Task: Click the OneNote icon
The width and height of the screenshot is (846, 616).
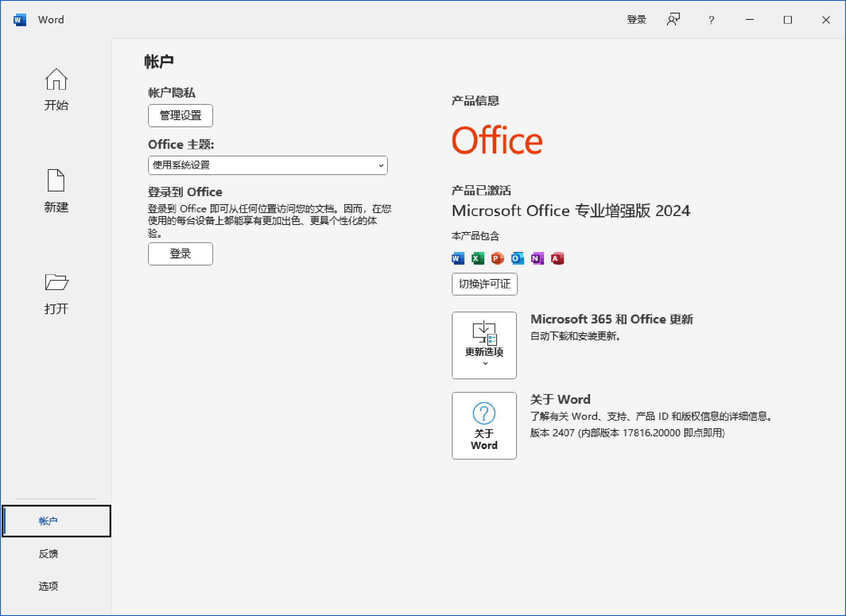Action: (x=537, y=258)
